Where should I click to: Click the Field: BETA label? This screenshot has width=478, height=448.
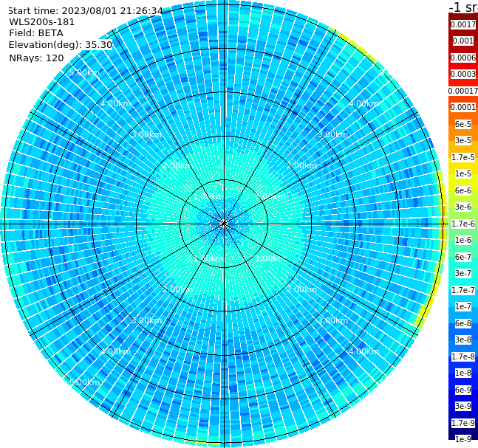(x=36, y=33)
